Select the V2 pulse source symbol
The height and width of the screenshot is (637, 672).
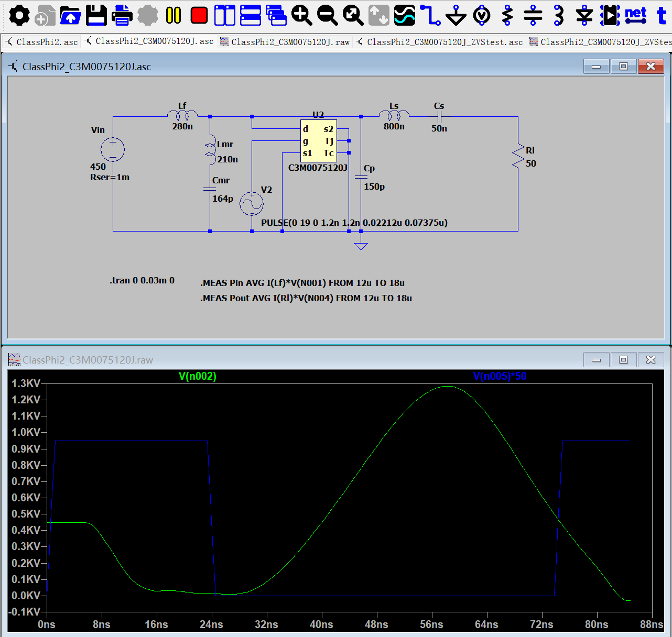(252, 204)
